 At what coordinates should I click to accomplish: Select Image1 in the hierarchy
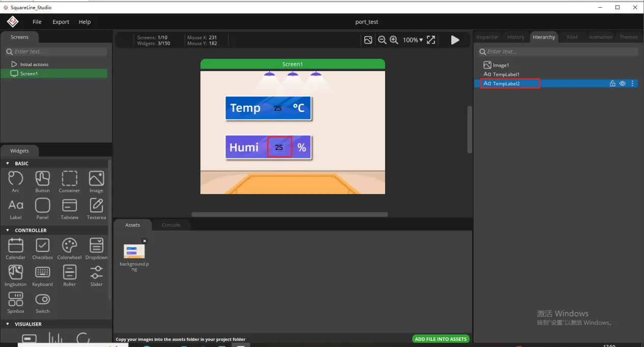(501, 65)
